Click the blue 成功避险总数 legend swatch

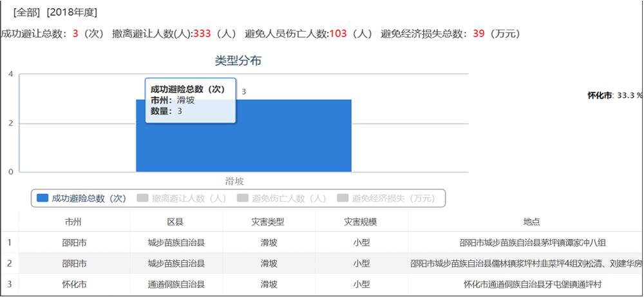pyautogui.click(x=43, y=198)
